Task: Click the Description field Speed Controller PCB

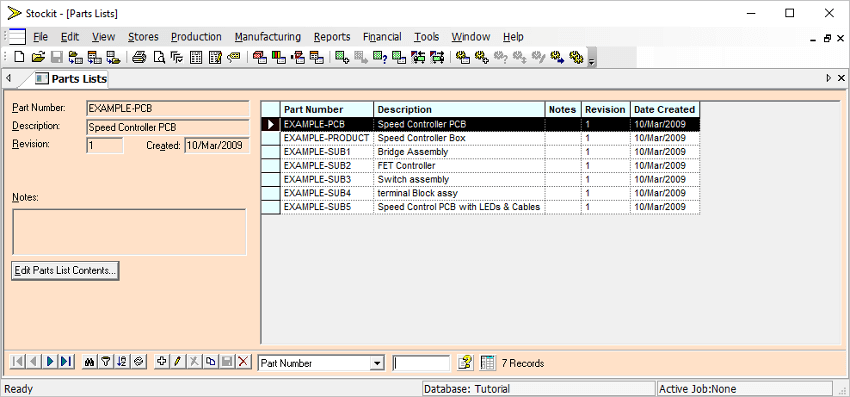Action: pyautogui.click(x=168, y=127)
